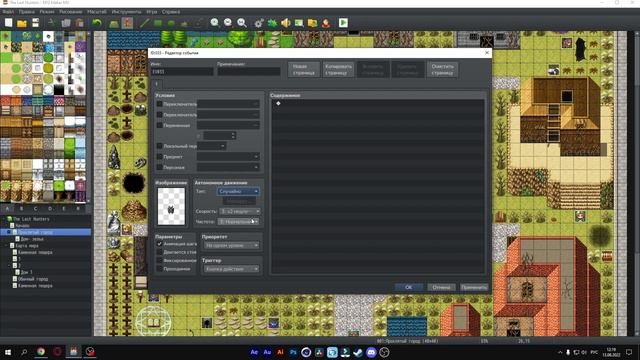Click the Применить apply button
640x360 pixels.
pos(474,287)
